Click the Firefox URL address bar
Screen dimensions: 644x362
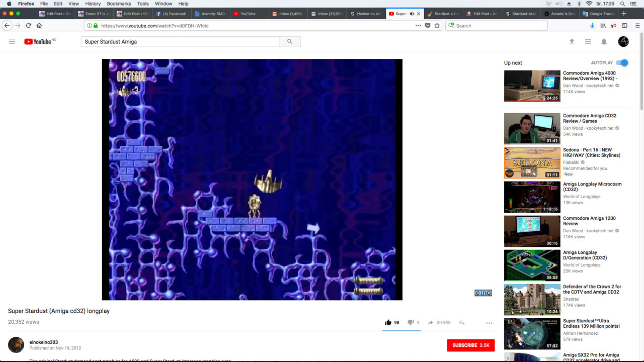tap(257, 26)
